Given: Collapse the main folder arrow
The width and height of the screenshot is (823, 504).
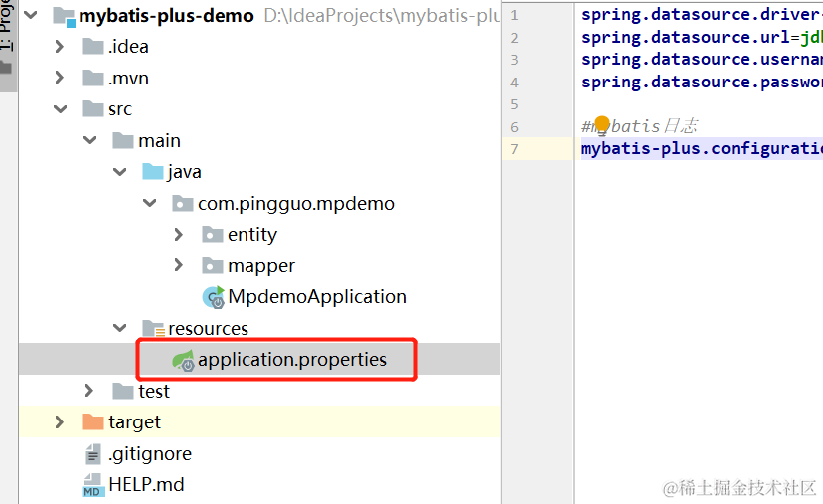Looking at the screenshot, I should (90, 140).
